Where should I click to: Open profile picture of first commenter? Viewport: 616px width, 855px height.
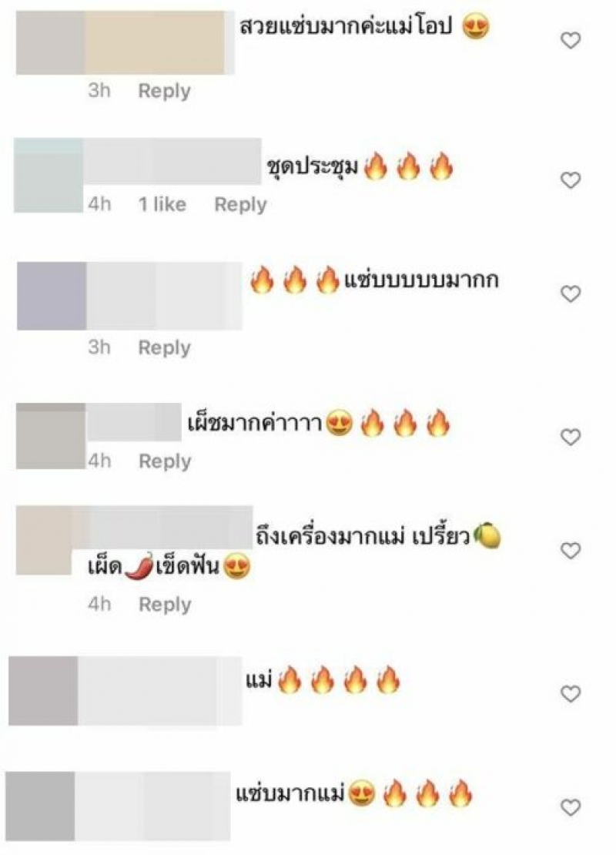tap(50, 42)
